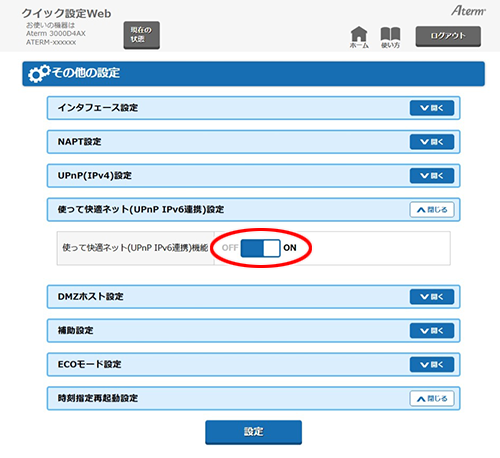500x458 pixels.
Task: Click the Aterm 3000D4AX device name text
Action: click(56, 33)
